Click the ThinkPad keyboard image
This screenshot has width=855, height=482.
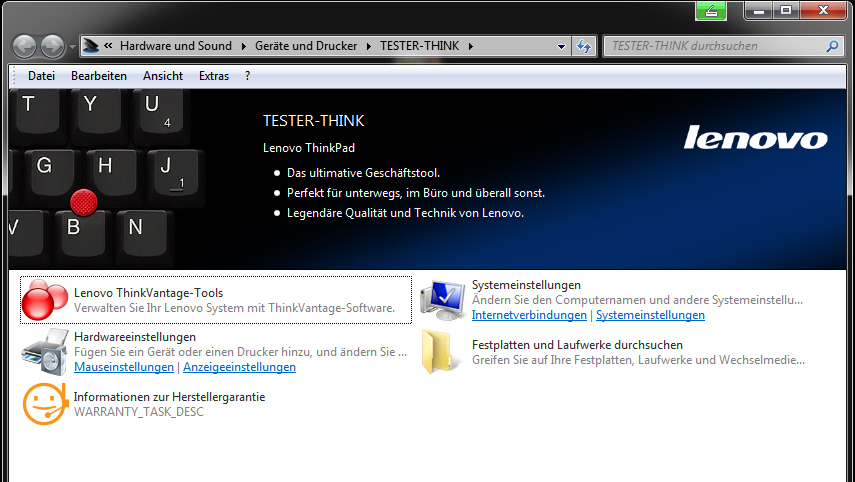(x=106, y=177)
